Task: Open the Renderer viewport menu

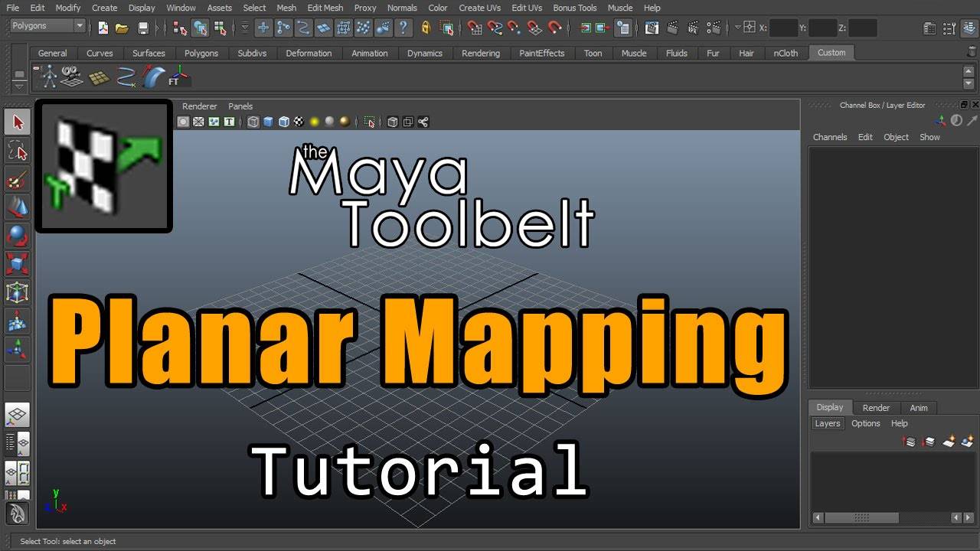Action: tap(200, 106)
